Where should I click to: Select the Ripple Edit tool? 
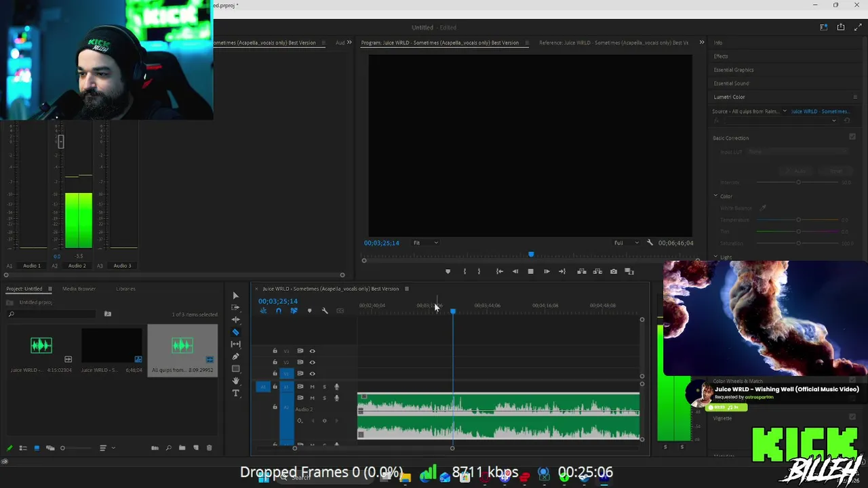tap(235, 320)
